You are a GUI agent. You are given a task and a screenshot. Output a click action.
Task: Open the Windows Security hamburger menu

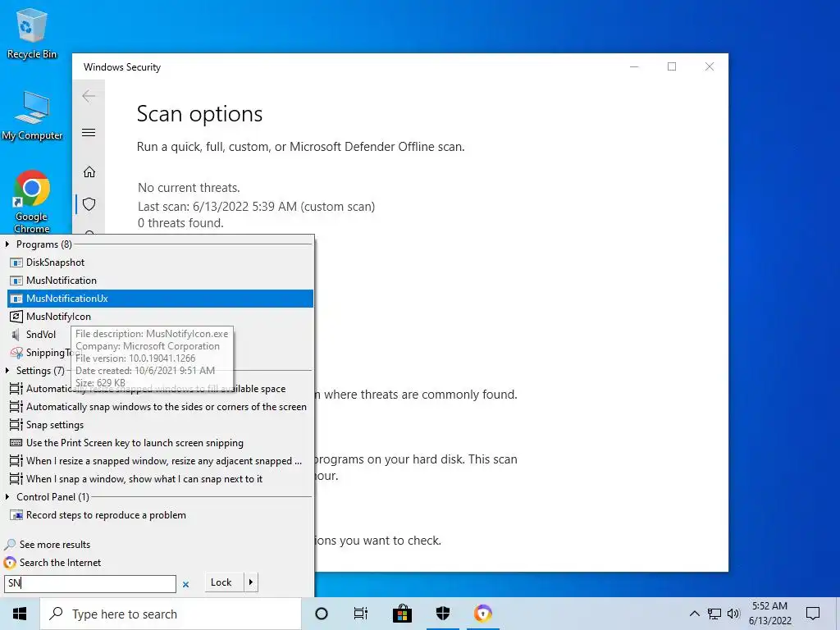point(89,132)
